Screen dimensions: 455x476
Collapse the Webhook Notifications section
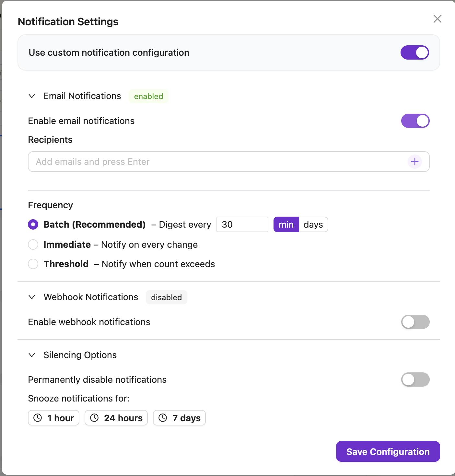click(32, 297)
